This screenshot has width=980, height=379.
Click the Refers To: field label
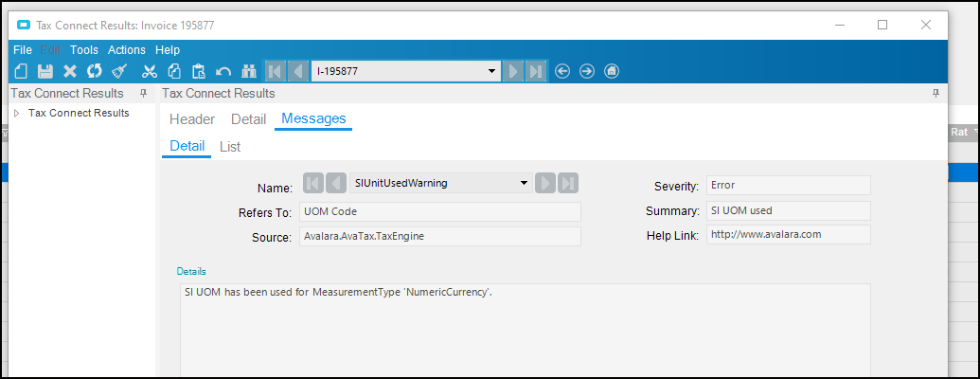[265, 212]
